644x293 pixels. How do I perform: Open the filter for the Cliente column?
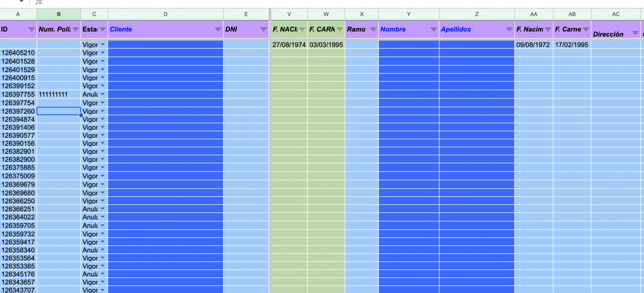(218, 30)
